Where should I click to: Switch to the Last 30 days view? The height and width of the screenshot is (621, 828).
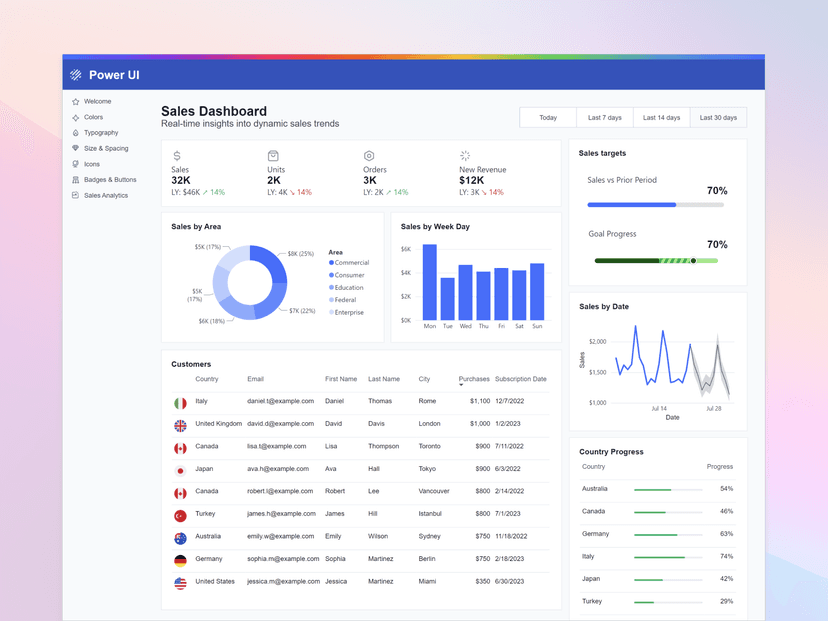tap(718, 117)
